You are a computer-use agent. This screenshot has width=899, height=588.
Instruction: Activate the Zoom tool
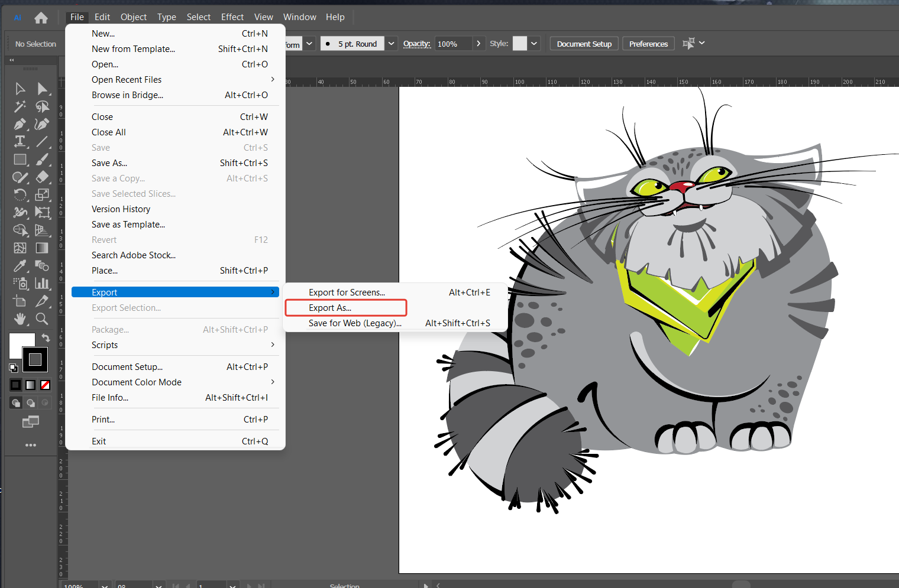pos(42,319)
